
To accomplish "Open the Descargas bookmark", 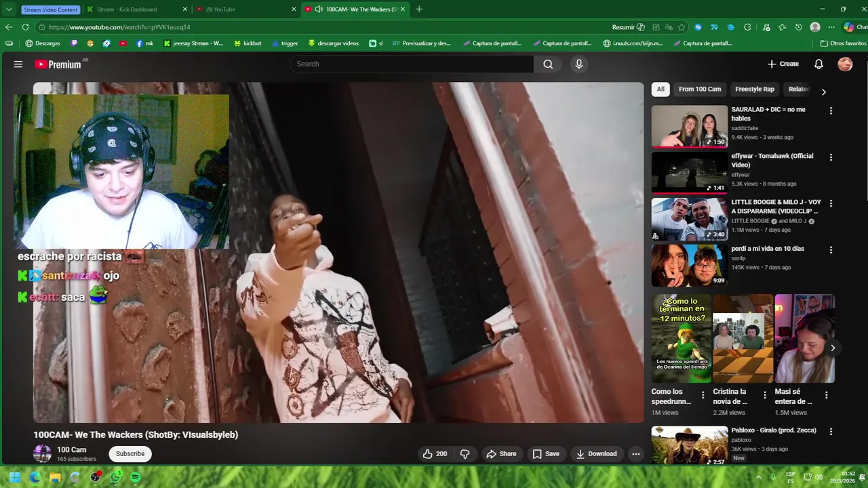I will [x=43, y=43].
